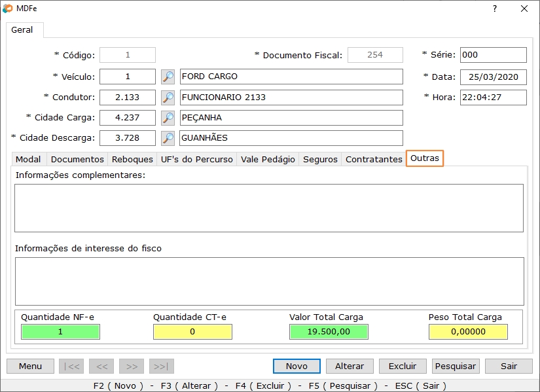Image resolution: width=540 pixels, height=392 pixels.
Task: Click the help question mark icon
Action: tap(494, 9)
